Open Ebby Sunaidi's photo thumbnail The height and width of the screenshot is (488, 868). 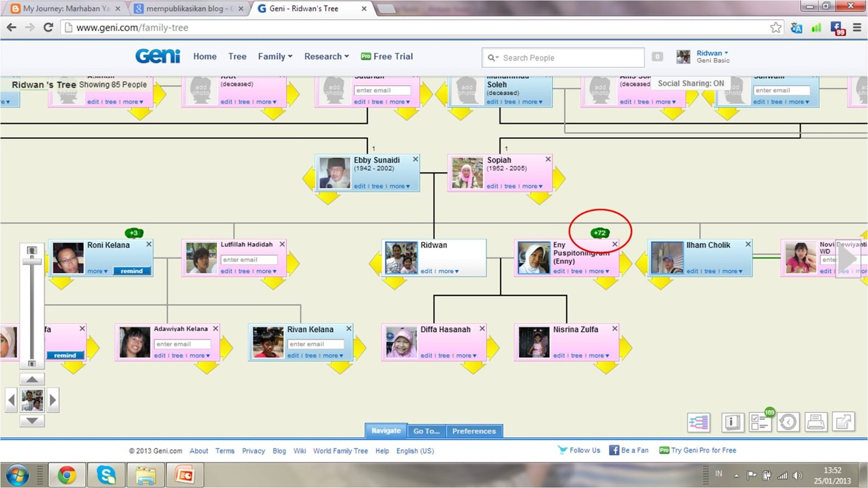pos(335,173)
